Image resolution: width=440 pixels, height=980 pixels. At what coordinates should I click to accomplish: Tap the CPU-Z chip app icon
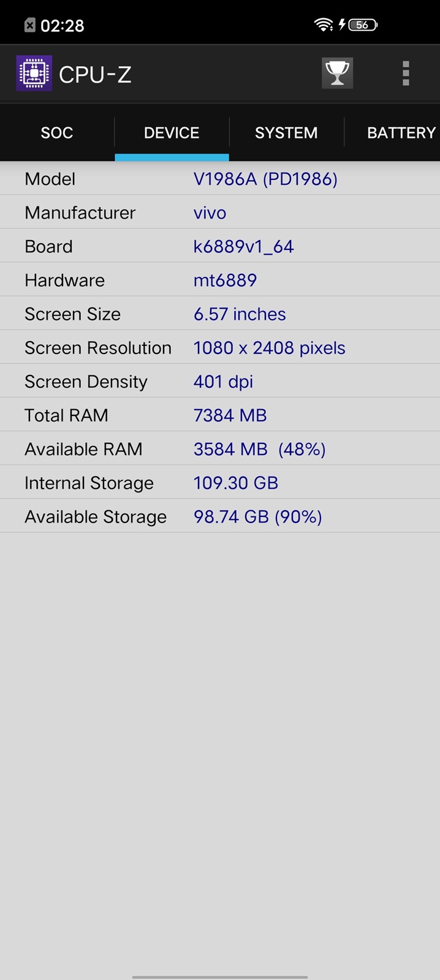(x=34, y=73)
